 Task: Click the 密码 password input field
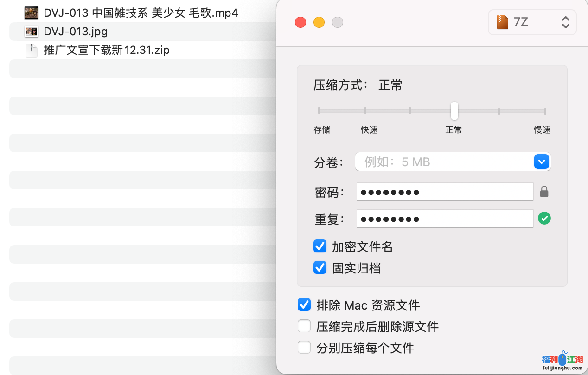[444, 192]
